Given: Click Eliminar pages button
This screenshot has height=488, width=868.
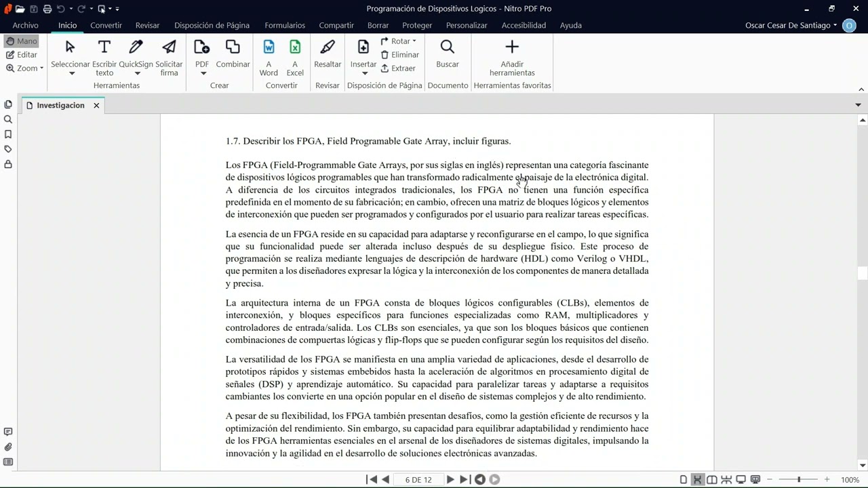Looking at the screenshot, I should 399,55.
